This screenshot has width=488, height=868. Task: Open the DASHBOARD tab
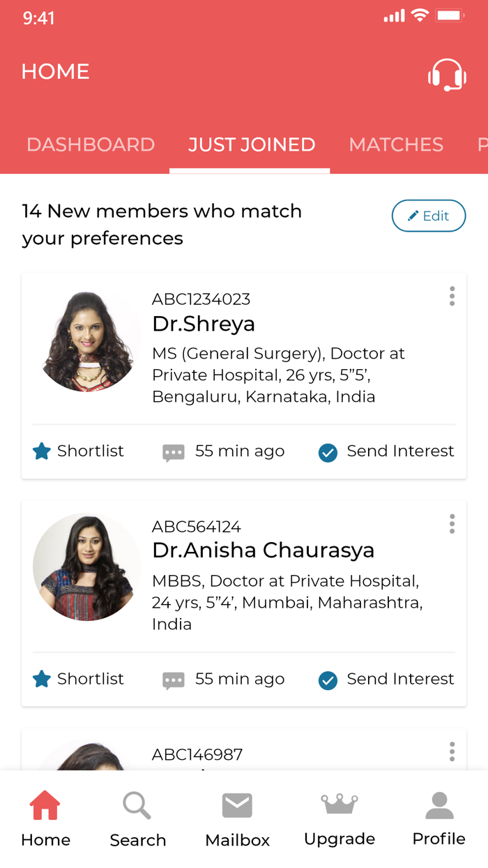tap(91, 144)
